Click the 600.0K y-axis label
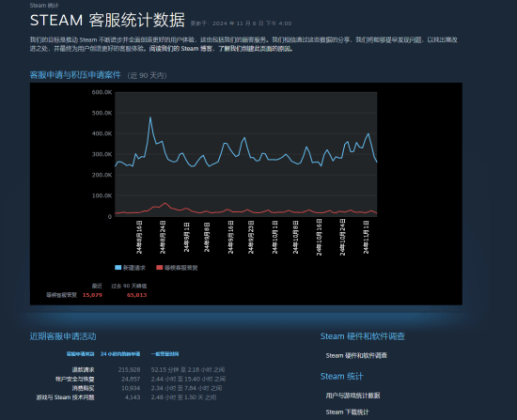Screen dimensions: 517x420 click(102, 92)
